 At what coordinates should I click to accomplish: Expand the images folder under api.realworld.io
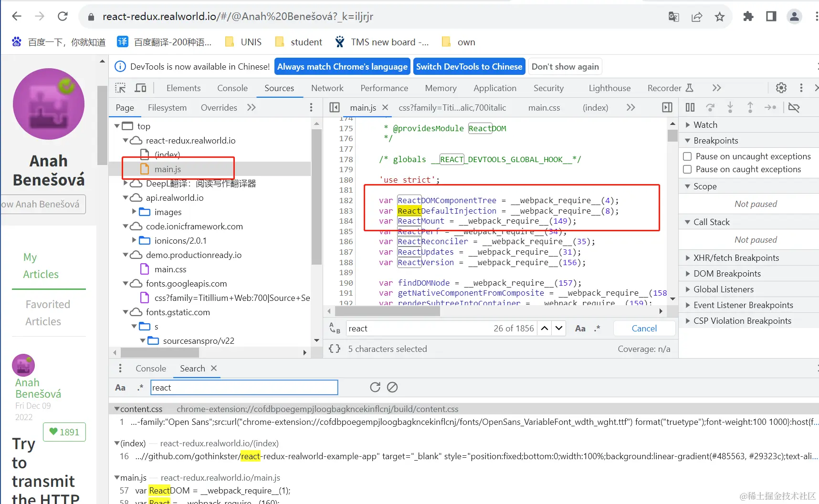point(134,211)
